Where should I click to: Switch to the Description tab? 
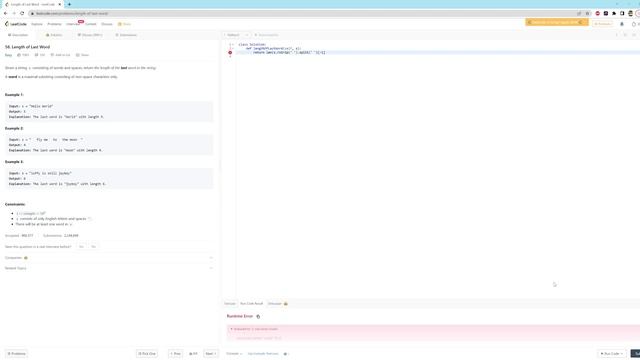(x=18, y=35)
